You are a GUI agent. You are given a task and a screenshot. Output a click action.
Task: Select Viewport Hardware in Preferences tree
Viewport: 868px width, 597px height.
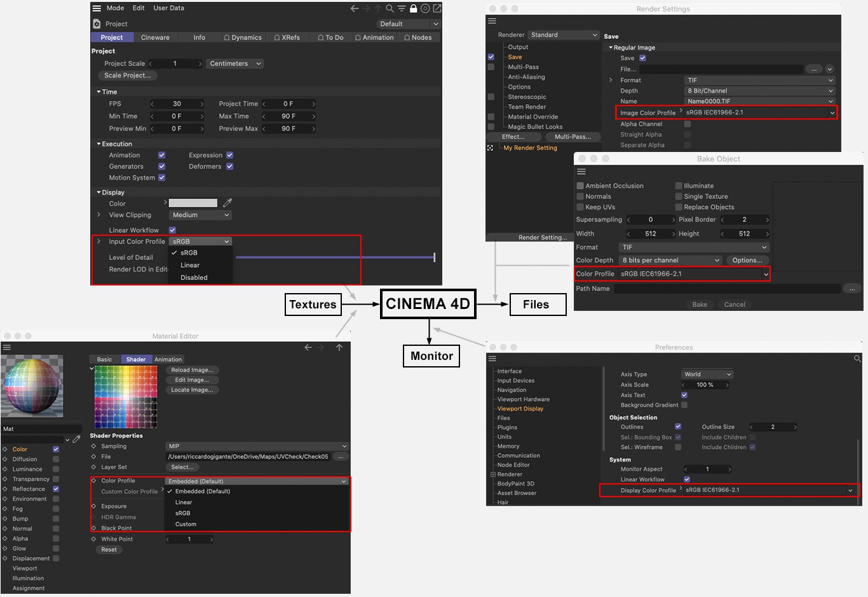[x=523, y=399]
